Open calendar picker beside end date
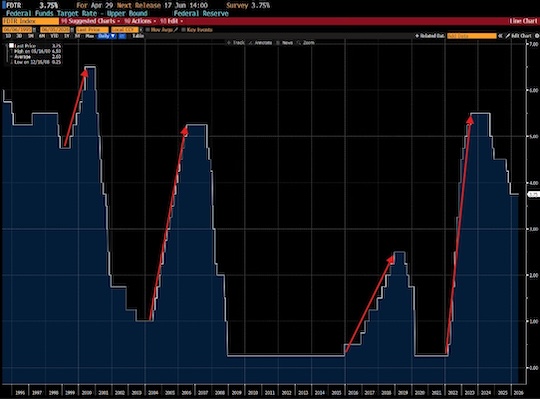The image size is (540, 399). [72, 30]
